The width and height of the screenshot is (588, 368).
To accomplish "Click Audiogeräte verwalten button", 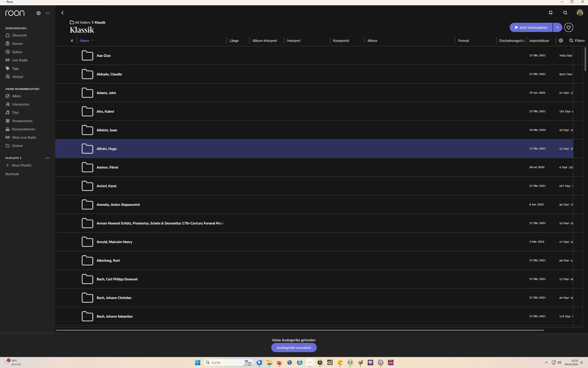I will (294, 347).
